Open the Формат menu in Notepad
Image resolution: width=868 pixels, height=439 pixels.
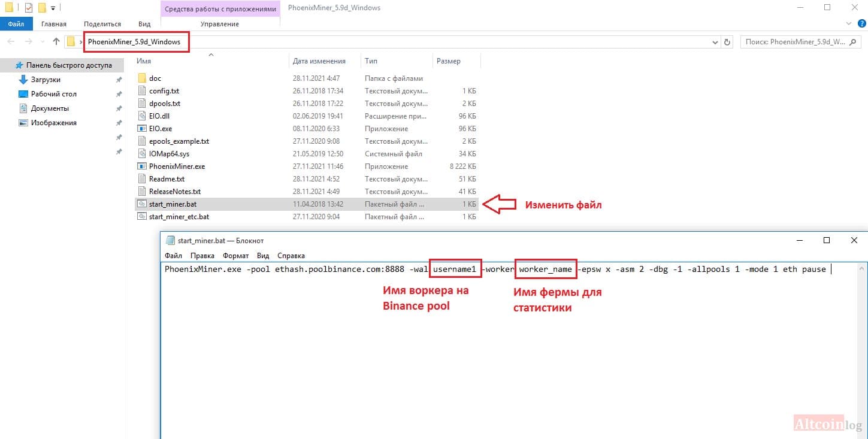(x=235, y=255)
